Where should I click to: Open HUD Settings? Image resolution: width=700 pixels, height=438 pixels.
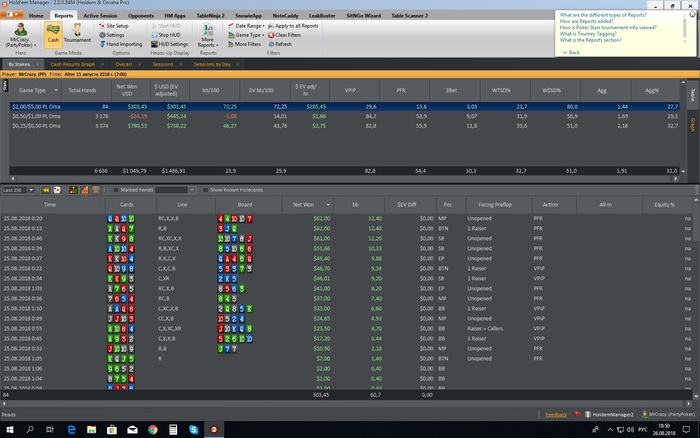pyautogui.click(x=169, y=44)
